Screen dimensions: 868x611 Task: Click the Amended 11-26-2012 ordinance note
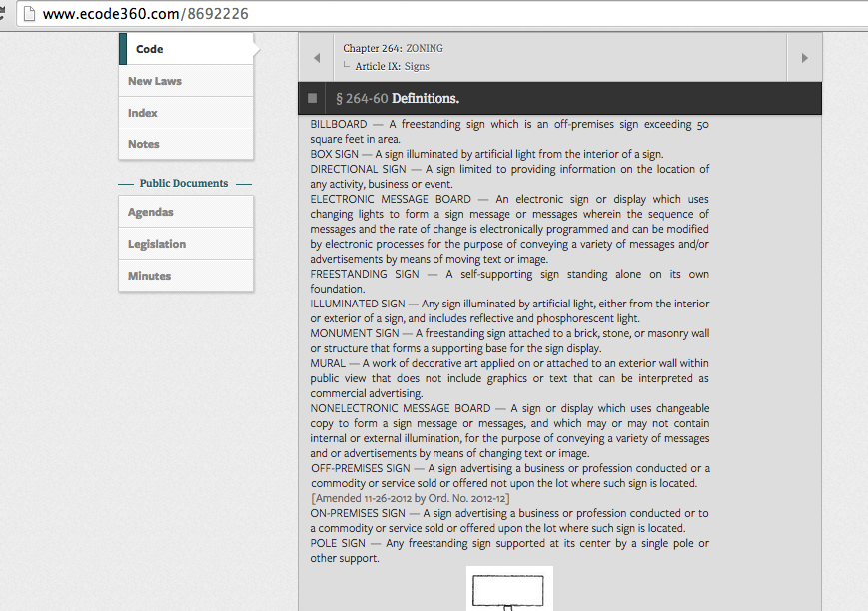point(411,498)
